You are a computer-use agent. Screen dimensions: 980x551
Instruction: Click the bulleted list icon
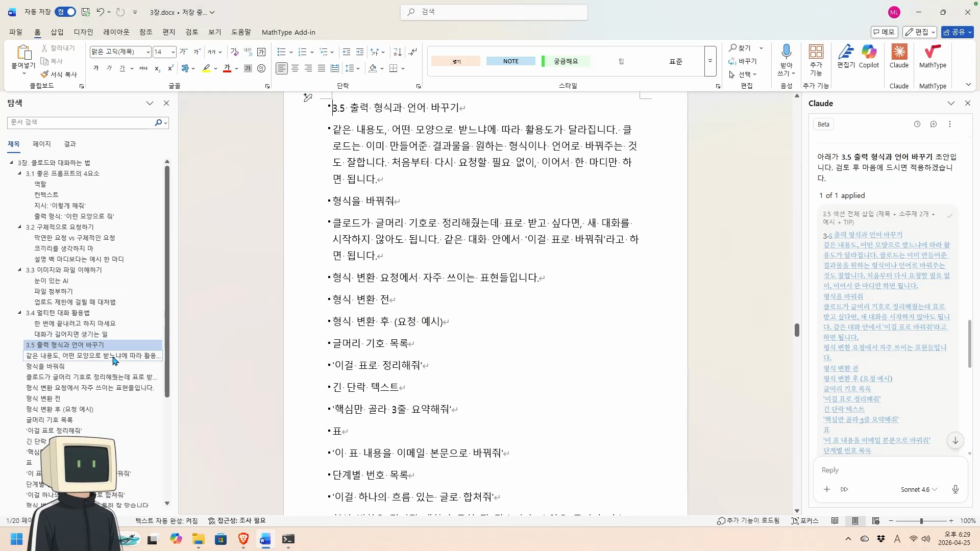click(281, 52)
